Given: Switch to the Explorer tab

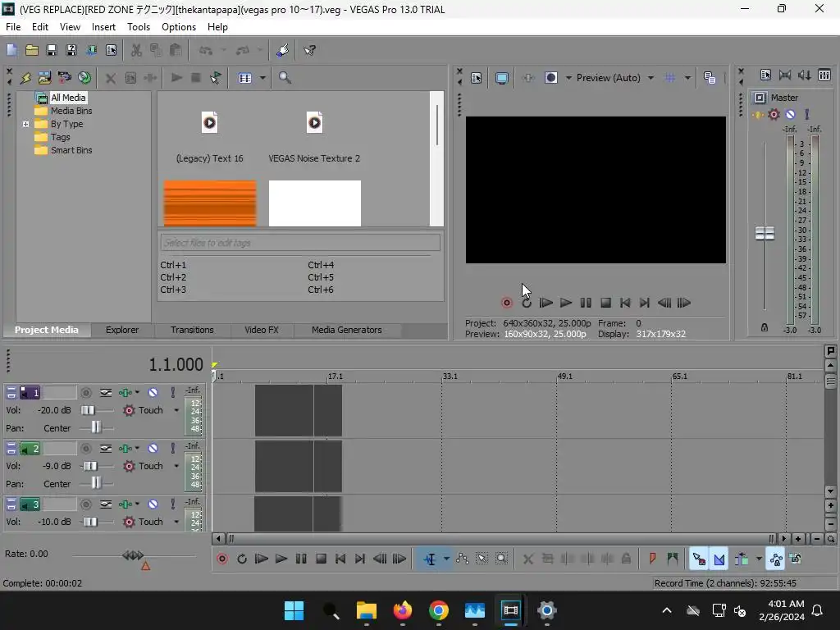Looking at the screenshot, I should point(122,330).
